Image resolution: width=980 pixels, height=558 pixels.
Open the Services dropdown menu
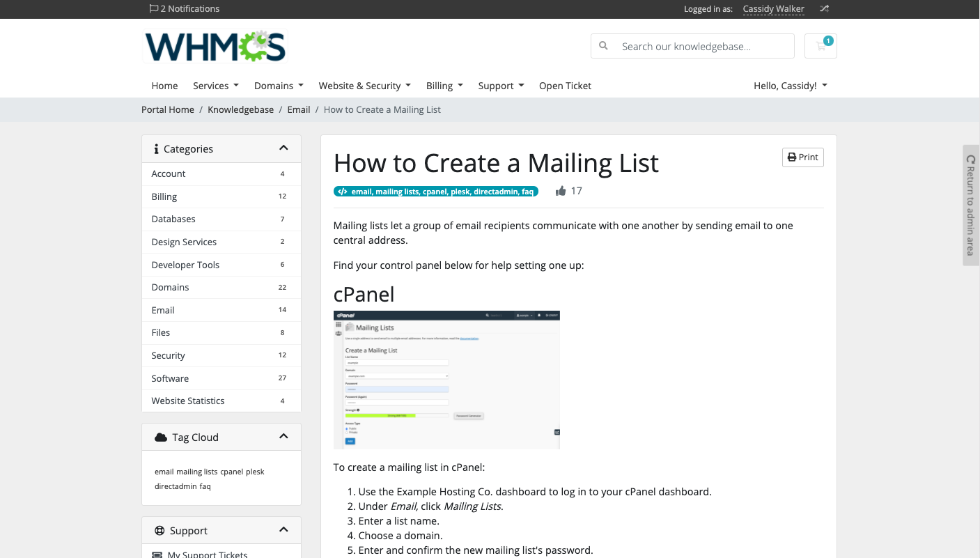[x=216, y=86]
